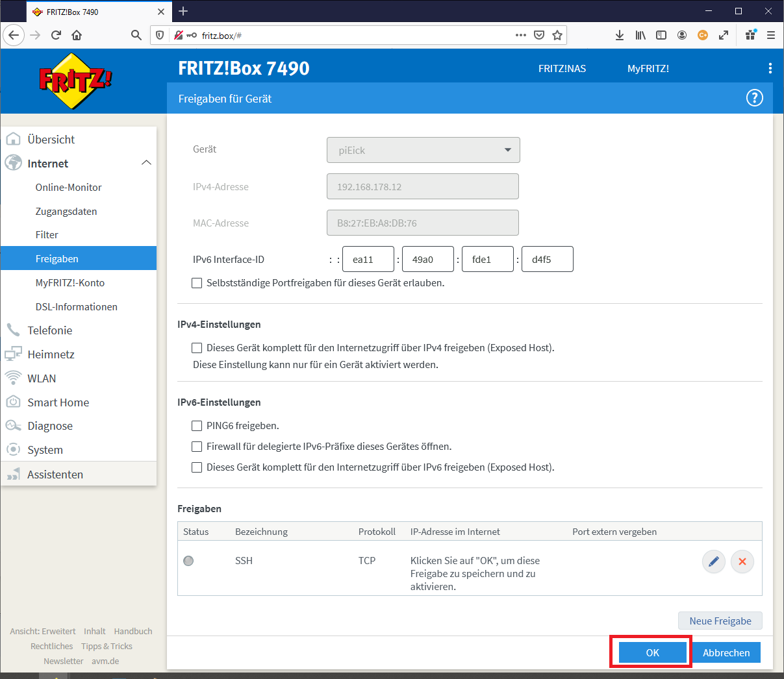The width and height of the screenshot is (784, 679).
Task: Open Tipps & Tricks footer link
Action: click(107, 647)
